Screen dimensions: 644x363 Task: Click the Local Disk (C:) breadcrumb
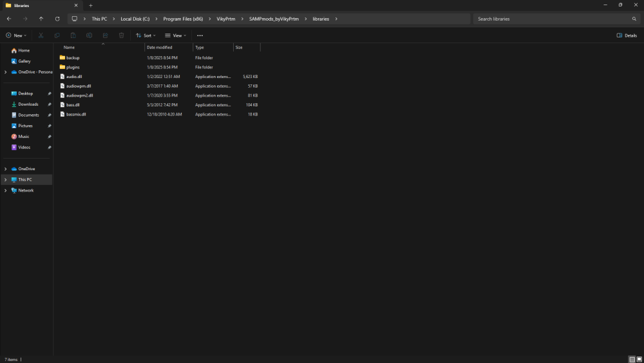pyautogui.click(x=135, y=19)
